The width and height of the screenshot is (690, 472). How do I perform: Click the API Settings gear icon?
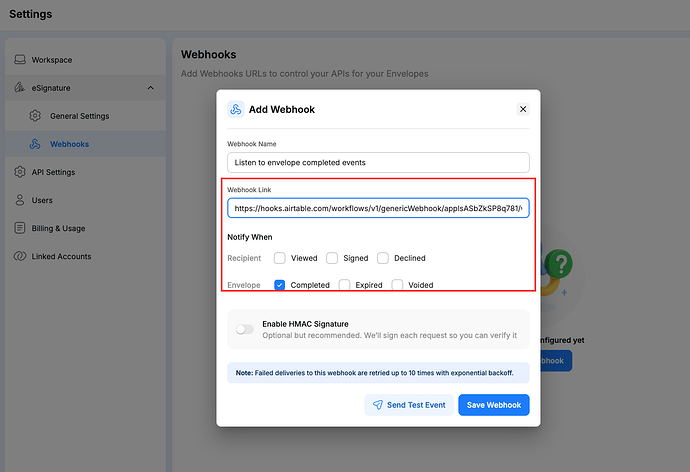[x=20, y=172]
